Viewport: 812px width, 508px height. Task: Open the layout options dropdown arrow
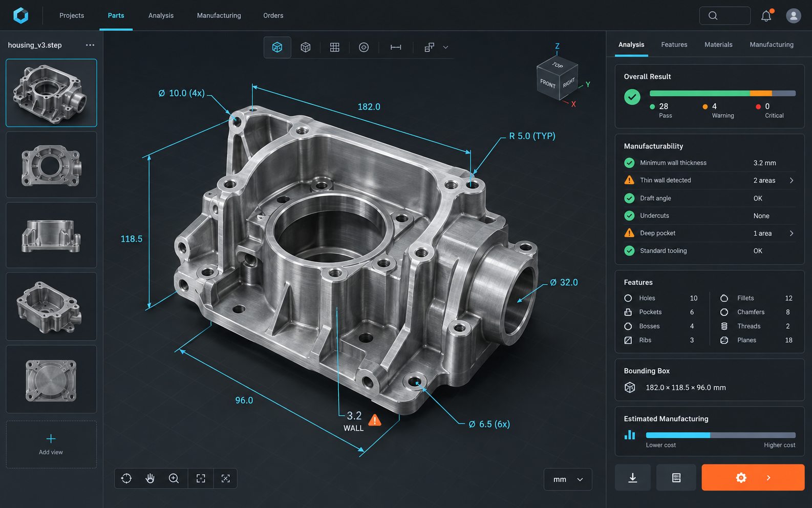[x=445, y=47]
